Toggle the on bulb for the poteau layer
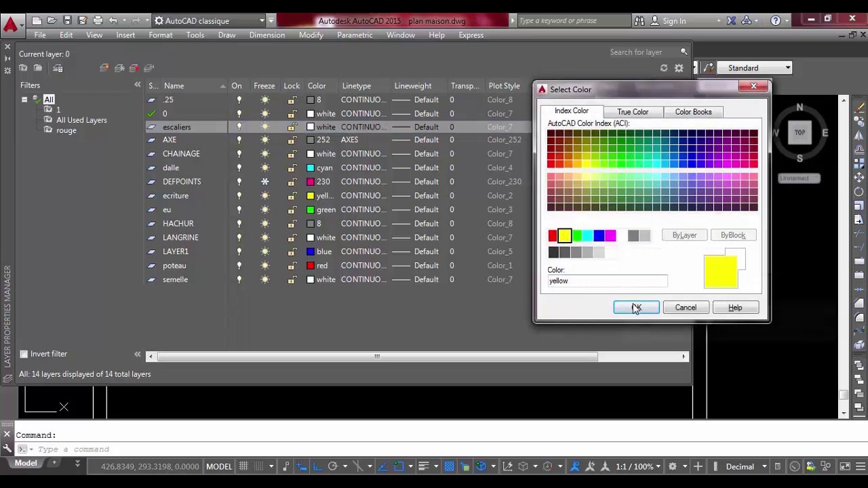Image resolution: width=868 pixels, height=488 pixels. 239,266
